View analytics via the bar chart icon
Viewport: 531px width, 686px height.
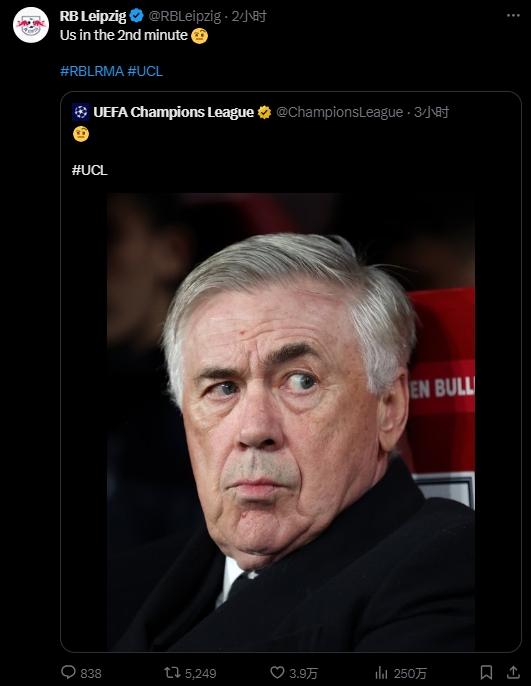coord(381,672)
